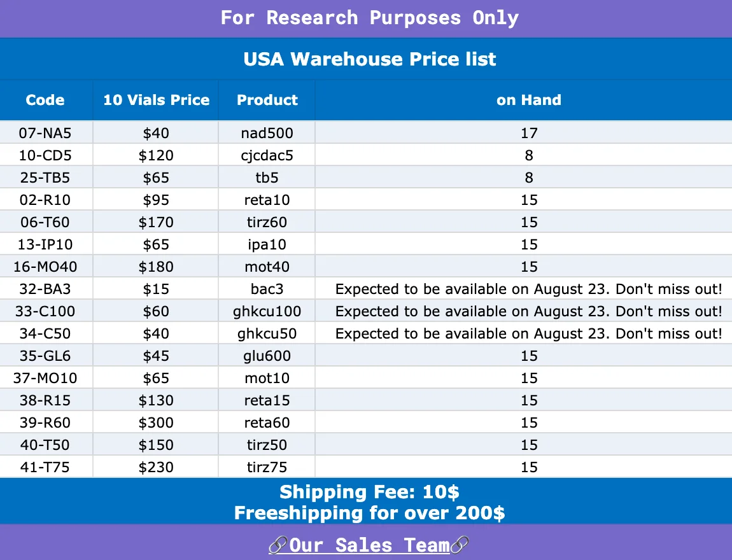Click the Freeshipping for over 200$ text
The image size is (732, 560).
[369, 513]
